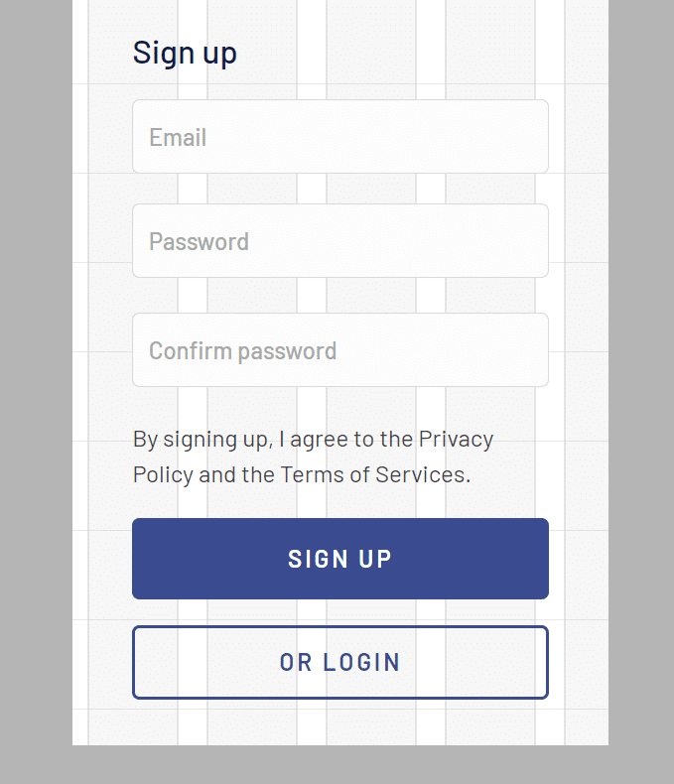674x784 pixels.
Task: Submit the form with the filled blue button
Action: pyautogui.click(x=339, y=559)
